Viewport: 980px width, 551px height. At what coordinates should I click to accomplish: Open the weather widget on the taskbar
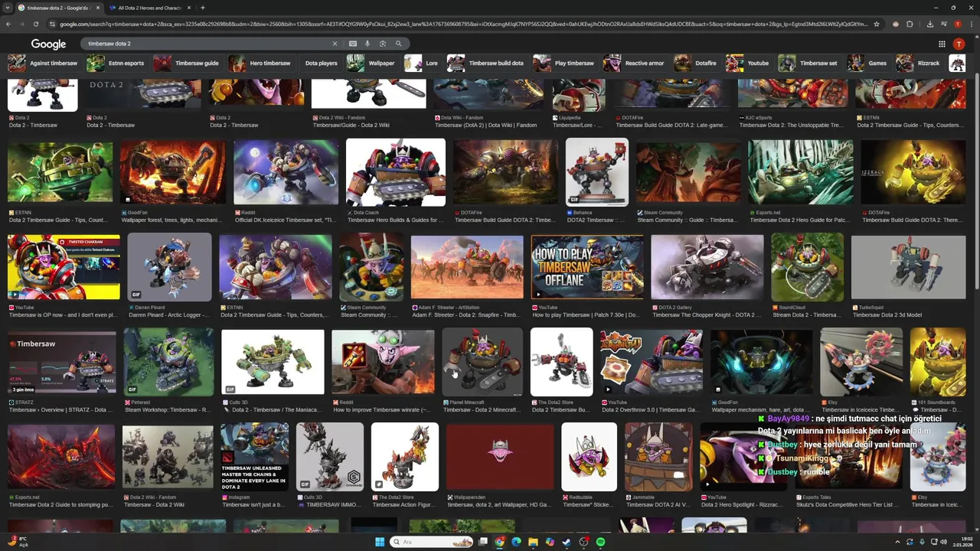coord(17,542)
